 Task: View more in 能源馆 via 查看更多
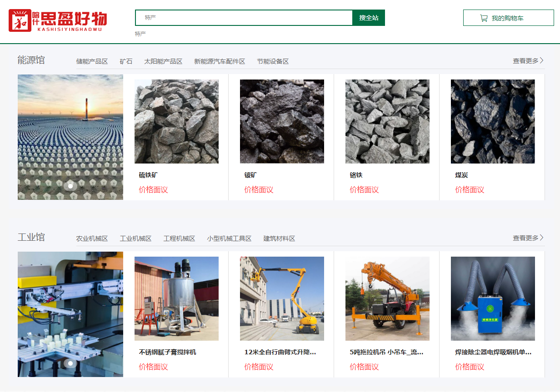[x=528, y=60]
